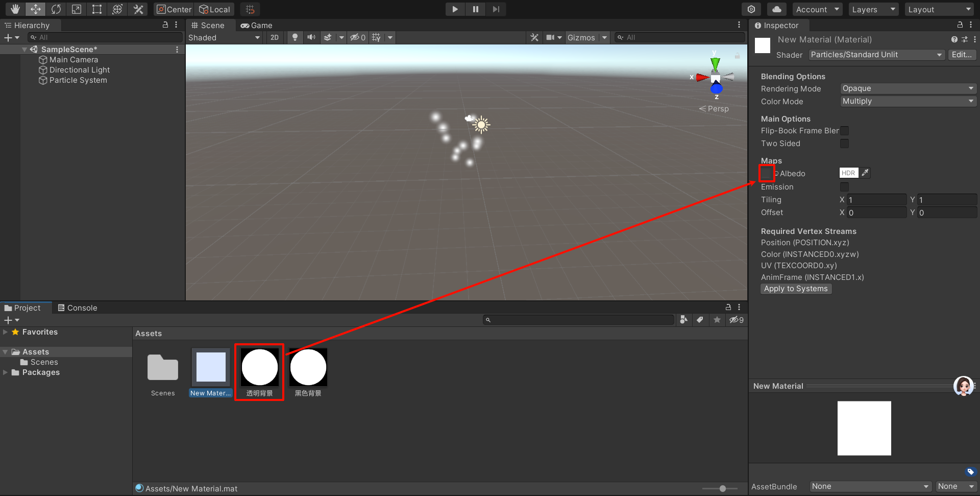The image size is (980, 496).
Task: Open Rendering Mode dropdown
Action: click(908, 88)
